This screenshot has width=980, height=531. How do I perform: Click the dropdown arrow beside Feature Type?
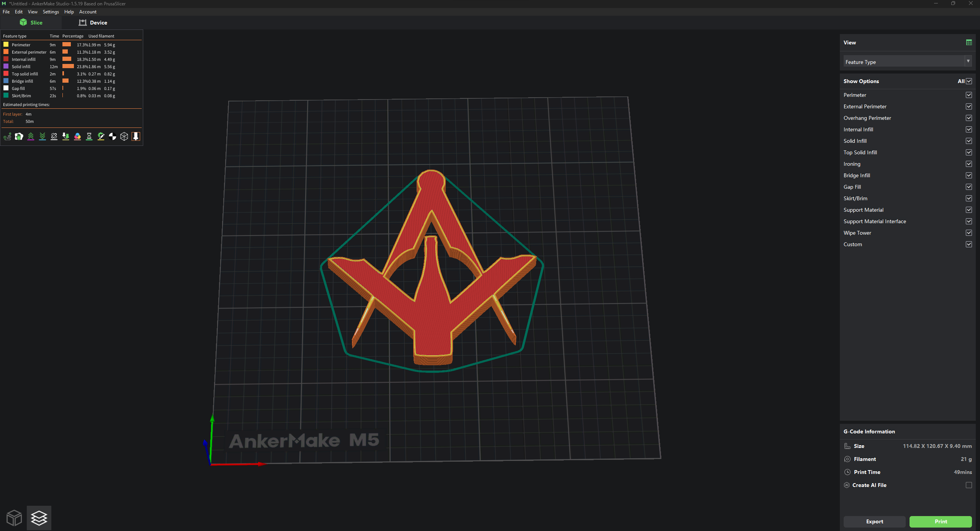click(968, 61)
